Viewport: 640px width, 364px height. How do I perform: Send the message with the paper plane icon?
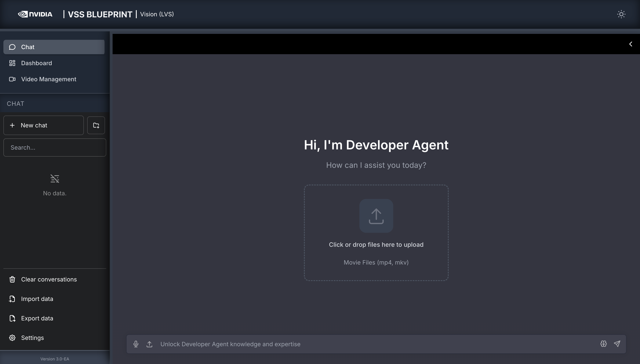617,344
